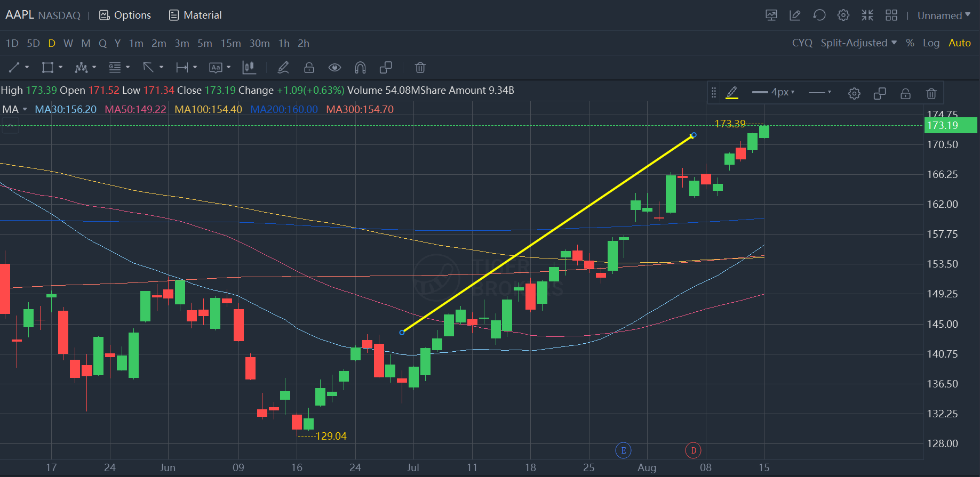Toggle Auto scale
980x477 pixels.
pyautogui.click(x=960, y=43)
